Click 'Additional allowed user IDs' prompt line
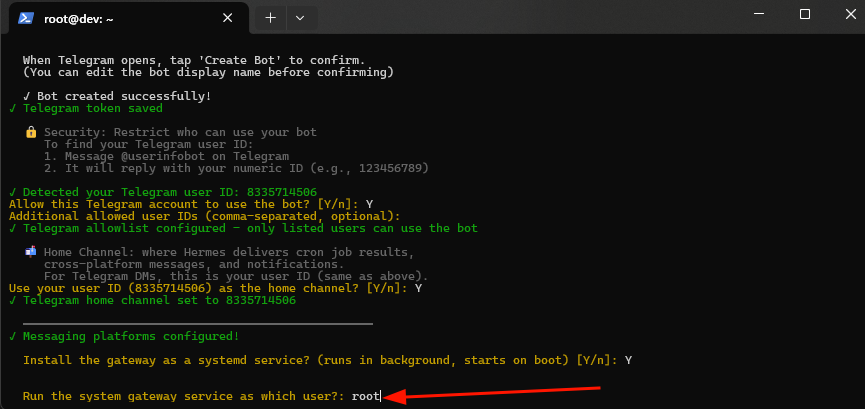 (205, 216)
